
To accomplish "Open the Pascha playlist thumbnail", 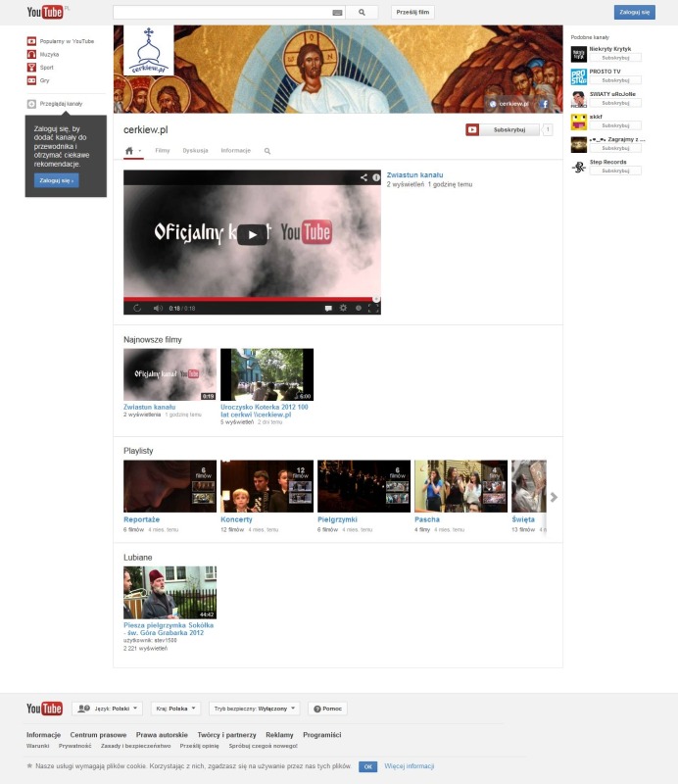I will [x=461, y=486].
